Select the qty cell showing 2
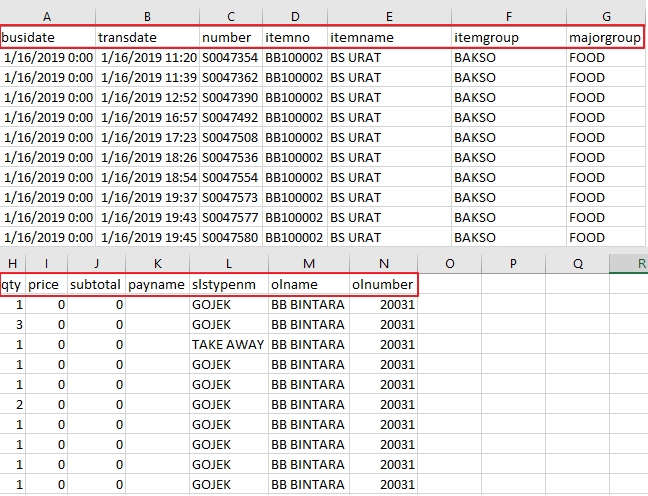This screenshot has width=648, height=496. point(12,405)
